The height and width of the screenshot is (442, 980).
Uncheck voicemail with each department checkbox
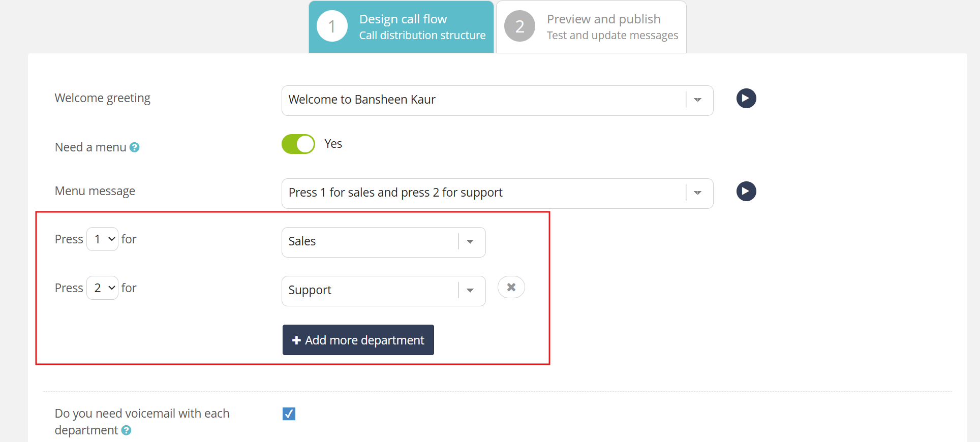point(289,414)
